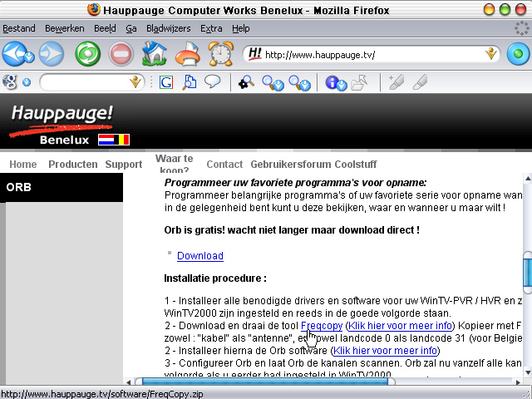Open the Producten navigation link
The height and width of the screenshot is (399, 532).
coord(73,165)
